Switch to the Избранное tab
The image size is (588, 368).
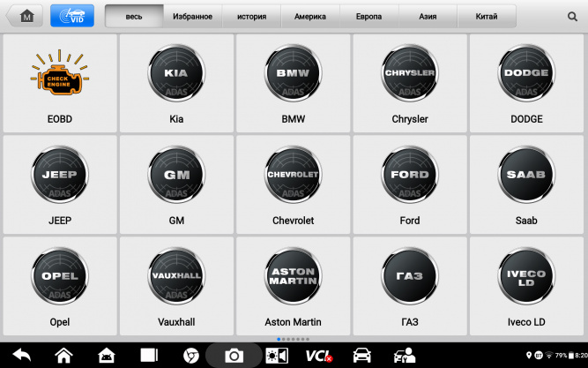tap(192, 16)
